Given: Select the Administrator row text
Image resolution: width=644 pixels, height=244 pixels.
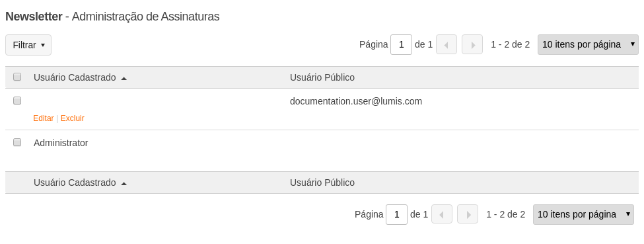Looking at the screenshot, I should tap(61, 143).
